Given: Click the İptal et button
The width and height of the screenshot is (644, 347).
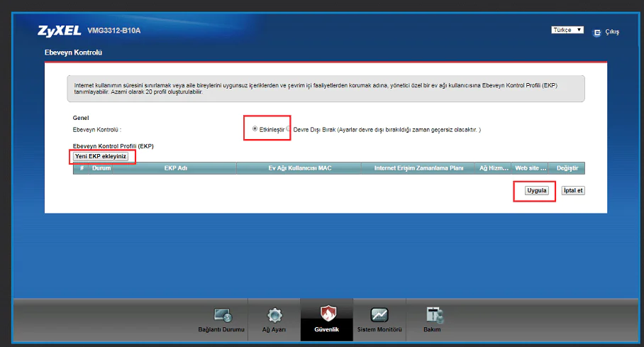Looking at the screenshot, I should tap(573, 190).
